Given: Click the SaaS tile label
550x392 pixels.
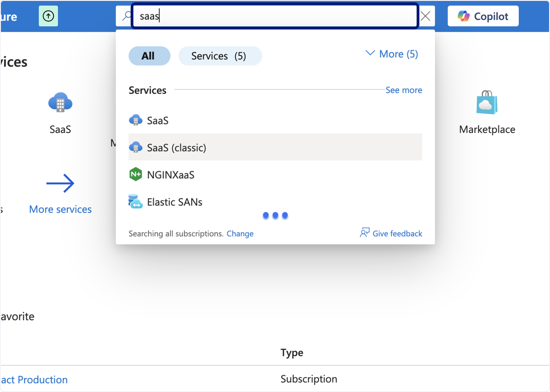Looking at the screenshot, I should pos(60,129).
